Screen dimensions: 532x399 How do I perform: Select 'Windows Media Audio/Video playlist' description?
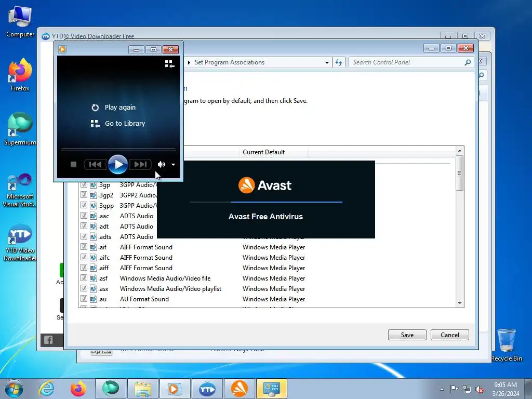point(170,289)
